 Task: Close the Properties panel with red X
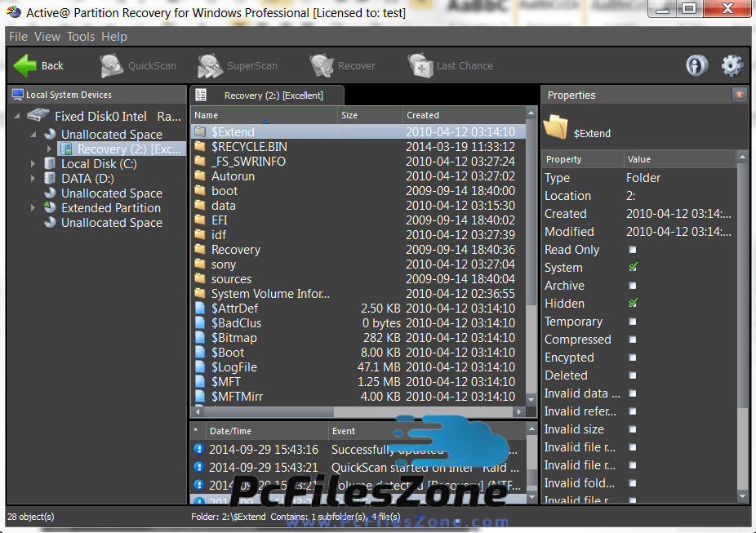coord(740,95)
